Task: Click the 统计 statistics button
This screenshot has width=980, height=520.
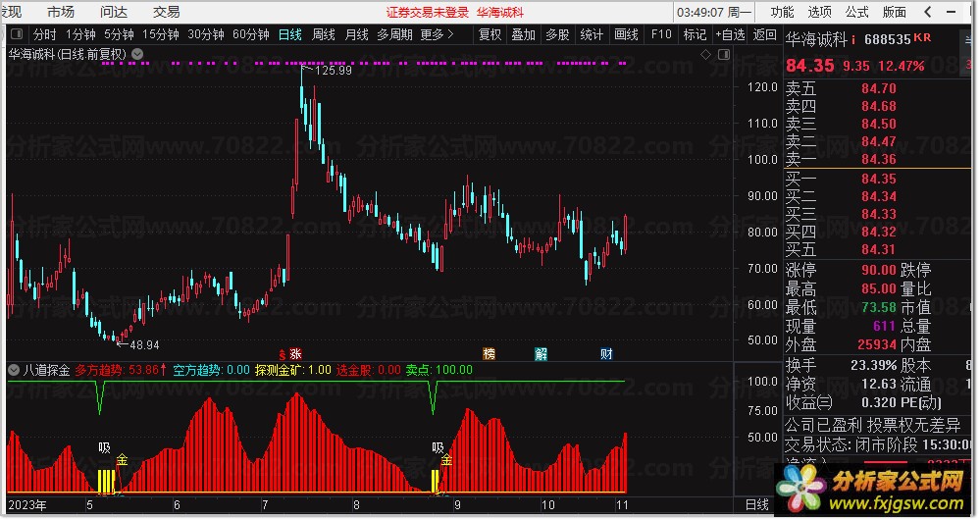Action: coord(592,35)
